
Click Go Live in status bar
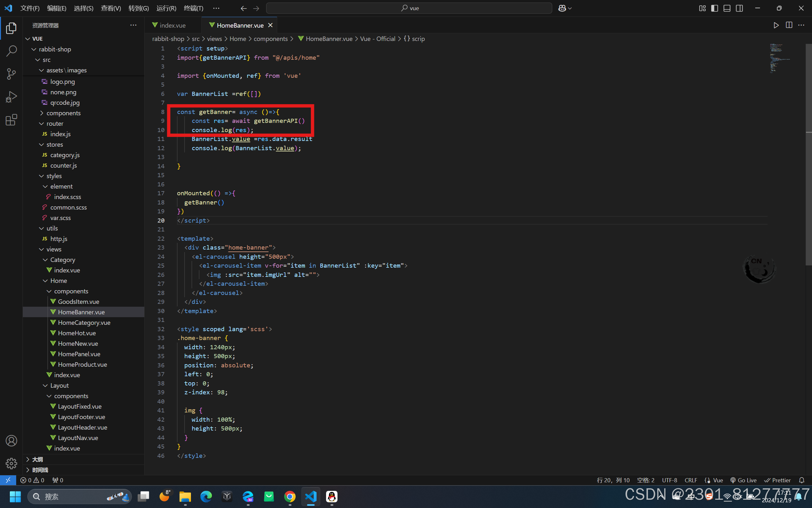tap(743, 480)
